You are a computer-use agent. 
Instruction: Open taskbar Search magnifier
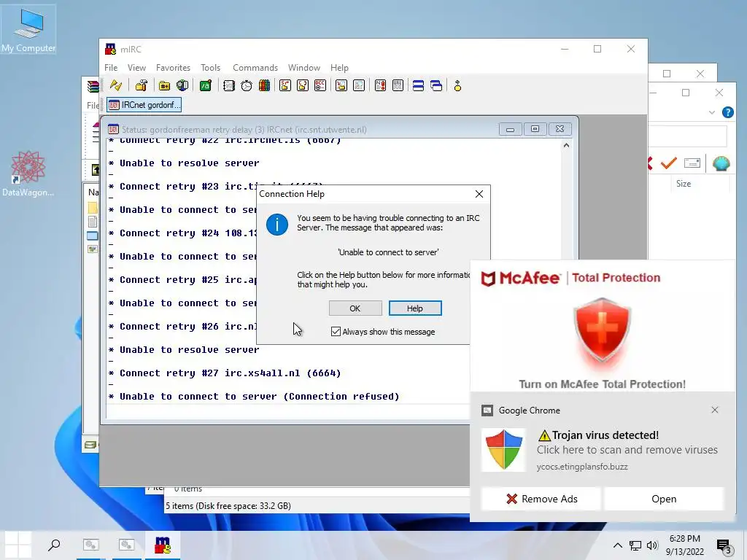pos(54,545)
